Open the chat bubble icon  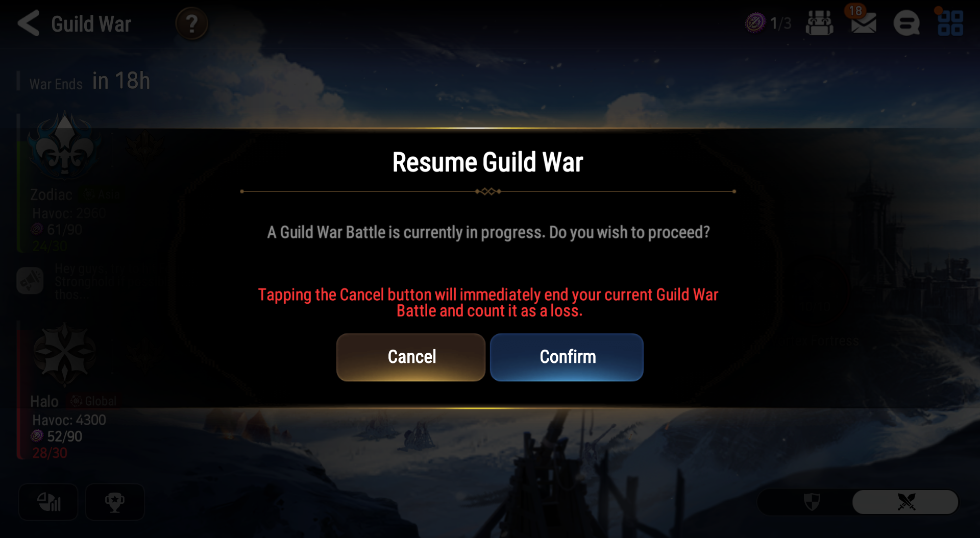pos(906,23)
